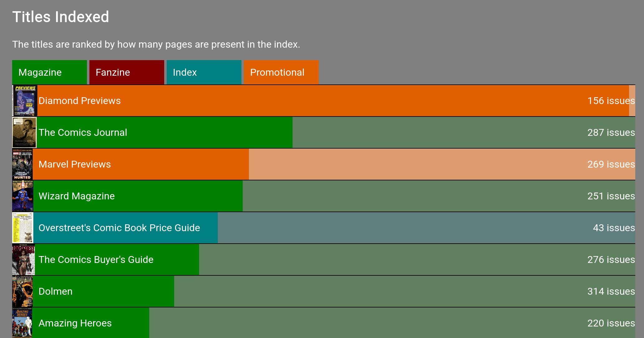Image resolution: width=644 pixels, height=338 pixels.
Task: Open the Wizard Magazine title
Action: 76,196
